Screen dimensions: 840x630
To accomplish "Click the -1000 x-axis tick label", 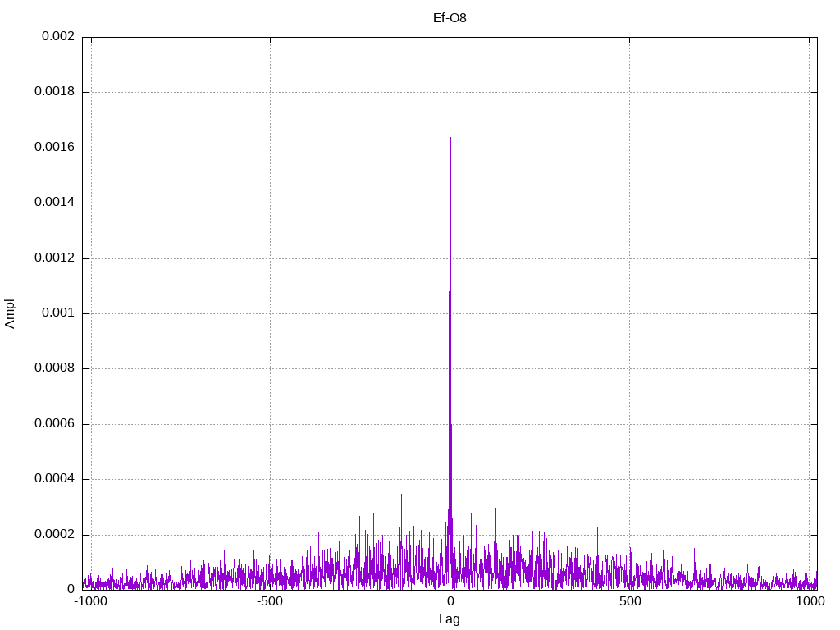I will point(90,601).
